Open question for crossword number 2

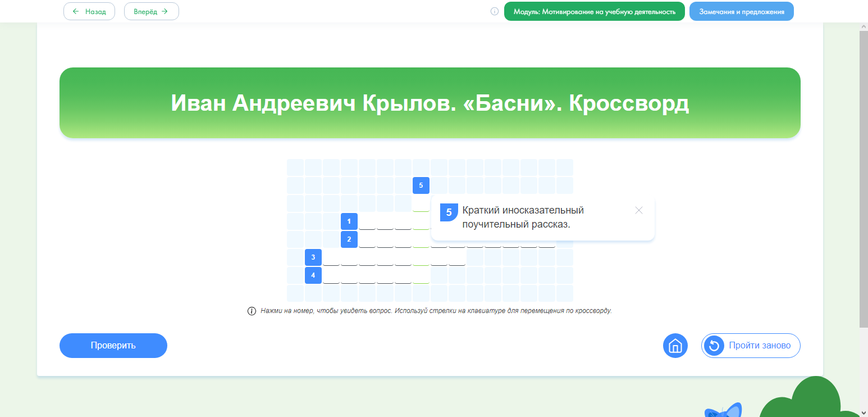click(x=349, y=239)
